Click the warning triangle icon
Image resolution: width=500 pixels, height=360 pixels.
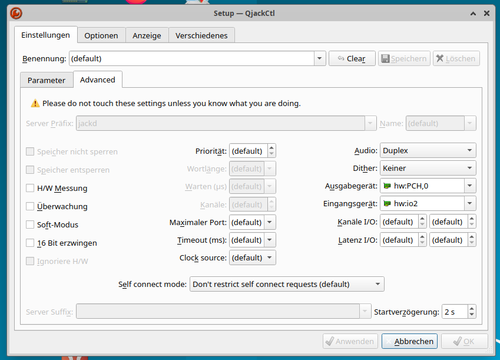coord(35,104)
